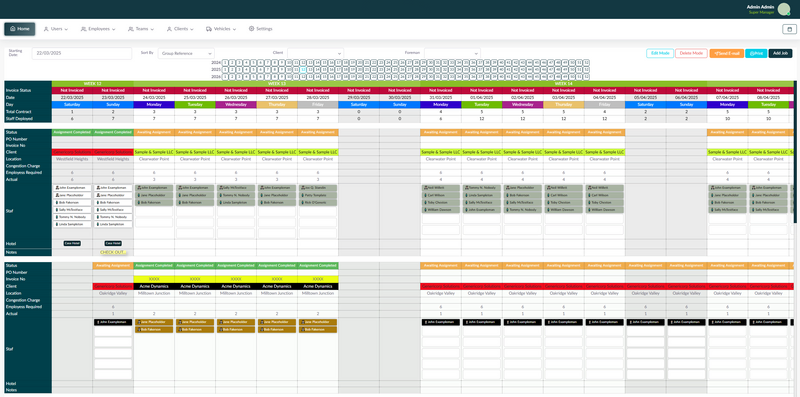Expand the Teams dropdown menu

click(140, 29)
